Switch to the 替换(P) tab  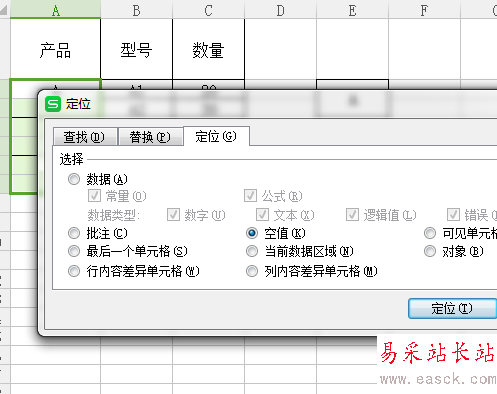(x=150, y=137)
